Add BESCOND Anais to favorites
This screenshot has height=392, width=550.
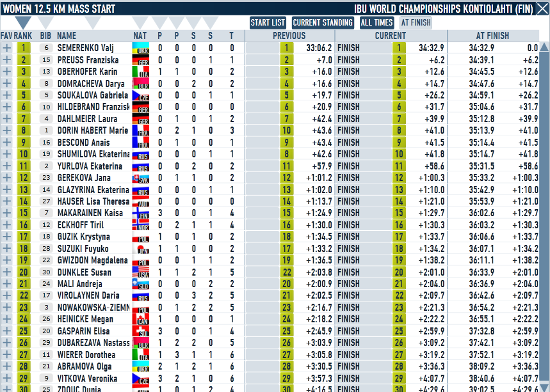click(6, 142)
